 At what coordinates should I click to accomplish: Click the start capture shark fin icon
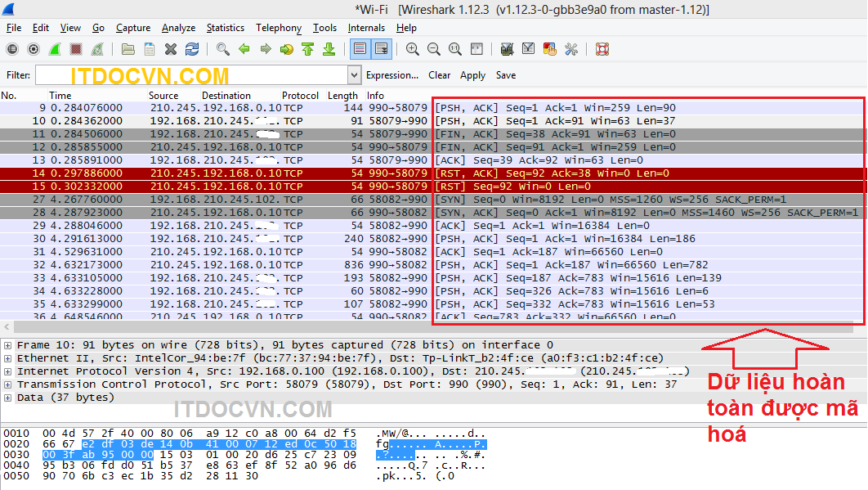pyautogui.click(x=54, y=49)
